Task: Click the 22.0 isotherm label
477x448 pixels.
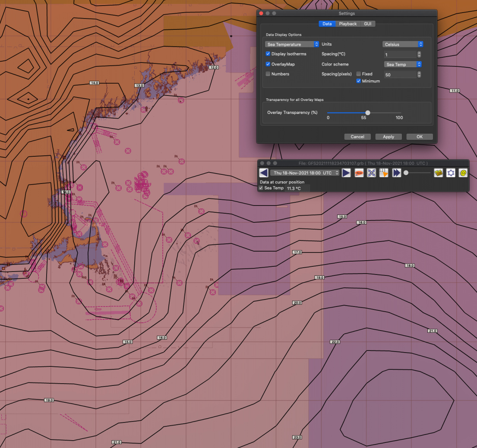Action: [335, 342]
